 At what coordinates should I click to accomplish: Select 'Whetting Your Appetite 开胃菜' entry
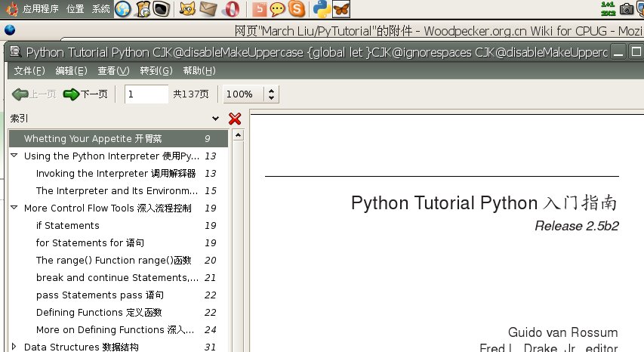93,138
